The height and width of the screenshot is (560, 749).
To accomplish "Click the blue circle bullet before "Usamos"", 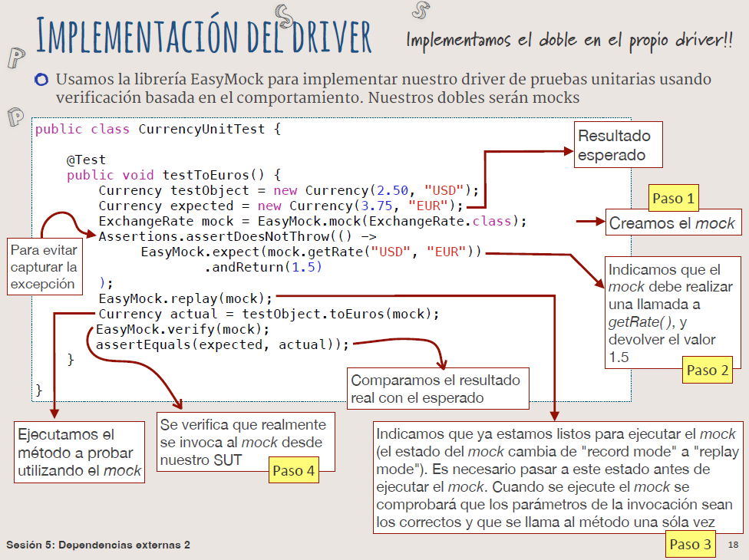I will coord(41,79).
